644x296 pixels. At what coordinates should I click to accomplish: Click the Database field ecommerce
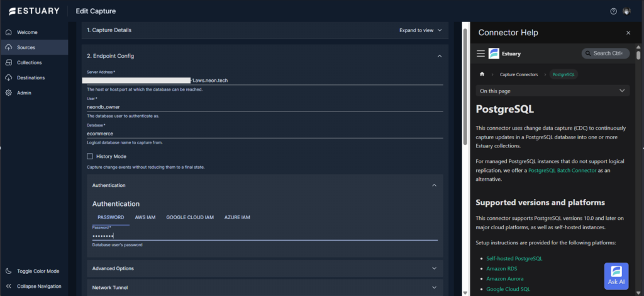click(265, 134)
